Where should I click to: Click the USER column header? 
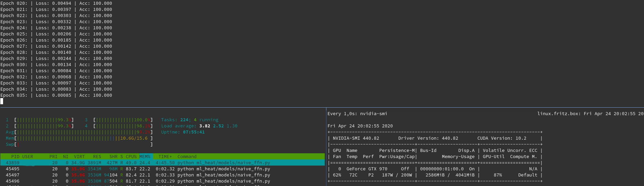coord(28,157)
